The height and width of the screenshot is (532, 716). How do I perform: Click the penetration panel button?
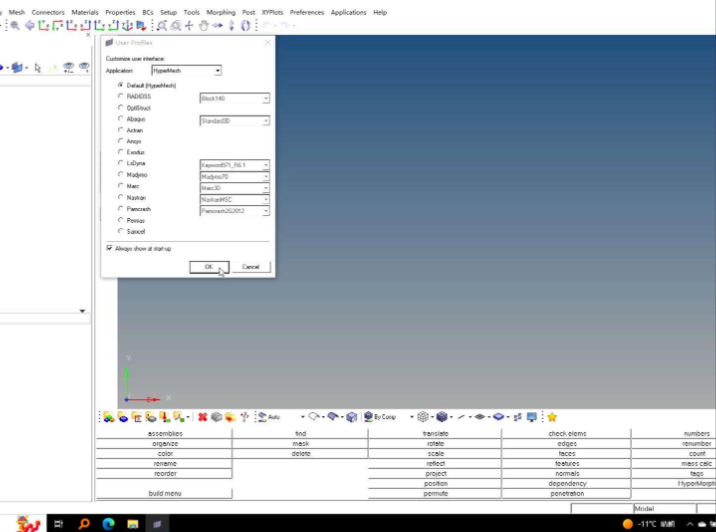coord(567,493)
